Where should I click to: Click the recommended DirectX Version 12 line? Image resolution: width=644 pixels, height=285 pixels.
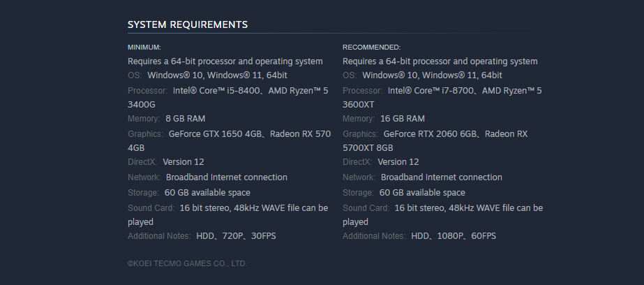[381, 162]
